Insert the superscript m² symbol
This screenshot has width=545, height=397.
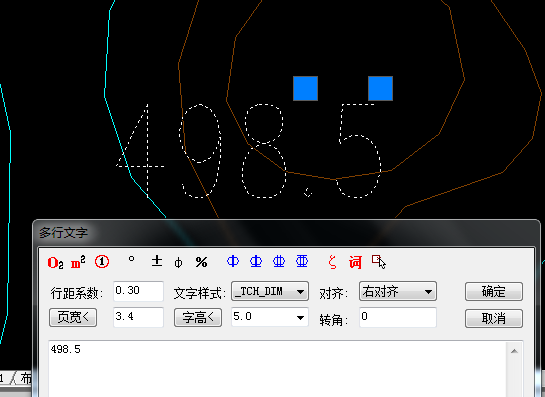coord(78,262)
